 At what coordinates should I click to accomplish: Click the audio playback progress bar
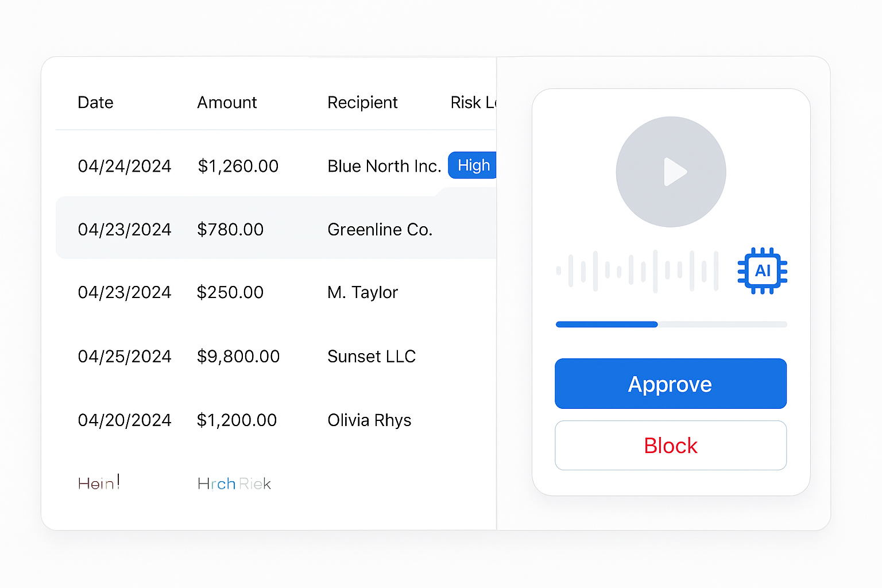(x=671, y=324)
